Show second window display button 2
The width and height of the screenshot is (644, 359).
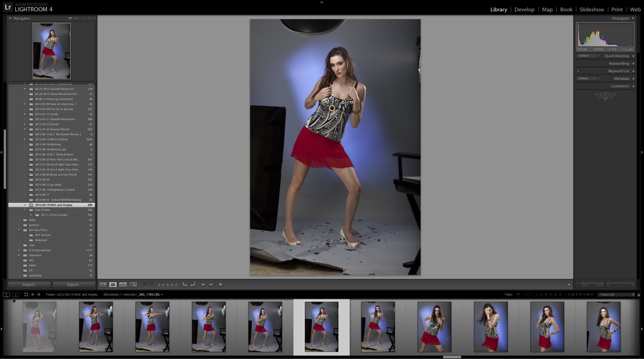(16, 294)
